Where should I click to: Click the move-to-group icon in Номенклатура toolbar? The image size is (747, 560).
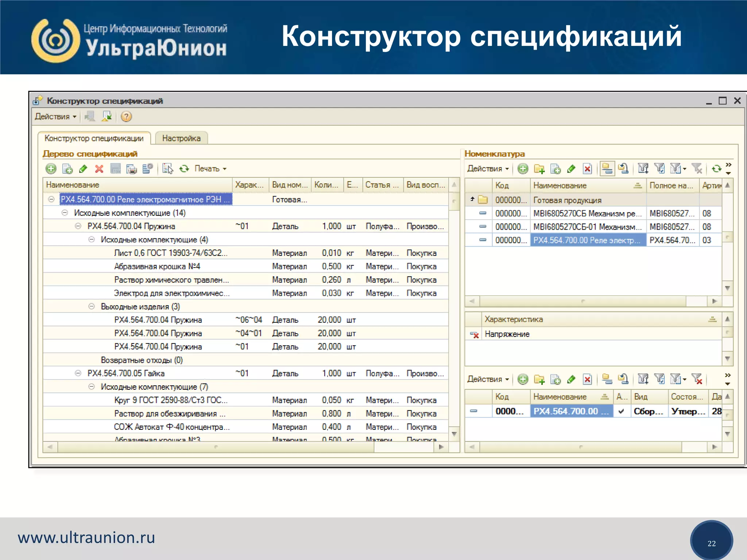[623, 169]
